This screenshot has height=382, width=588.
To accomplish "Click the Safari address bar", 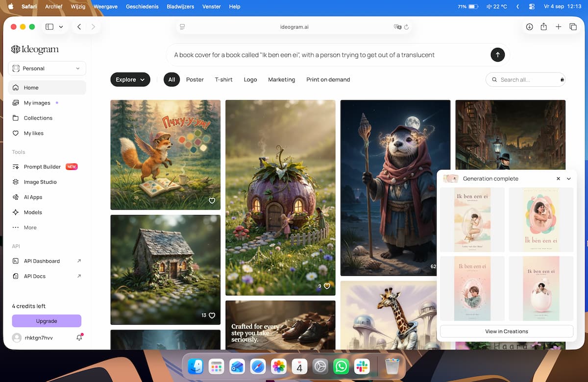I will tap(294, 27).
